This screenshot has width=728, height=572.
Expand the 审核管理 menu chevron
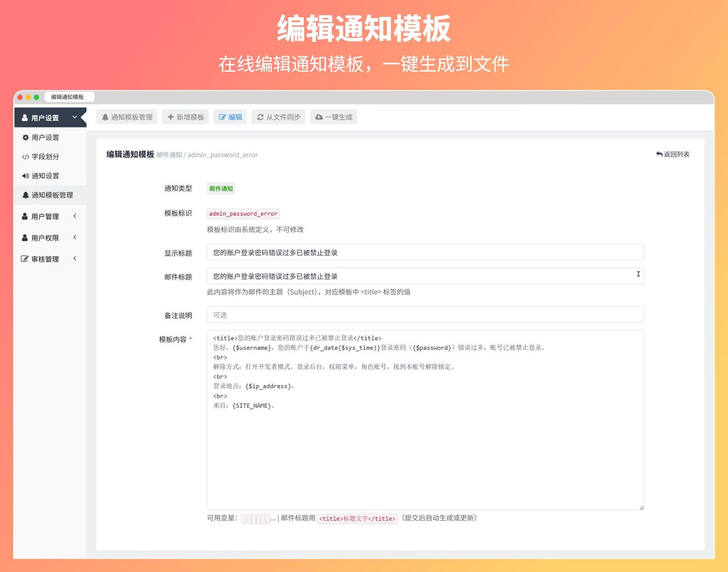[x=75, y=259]
